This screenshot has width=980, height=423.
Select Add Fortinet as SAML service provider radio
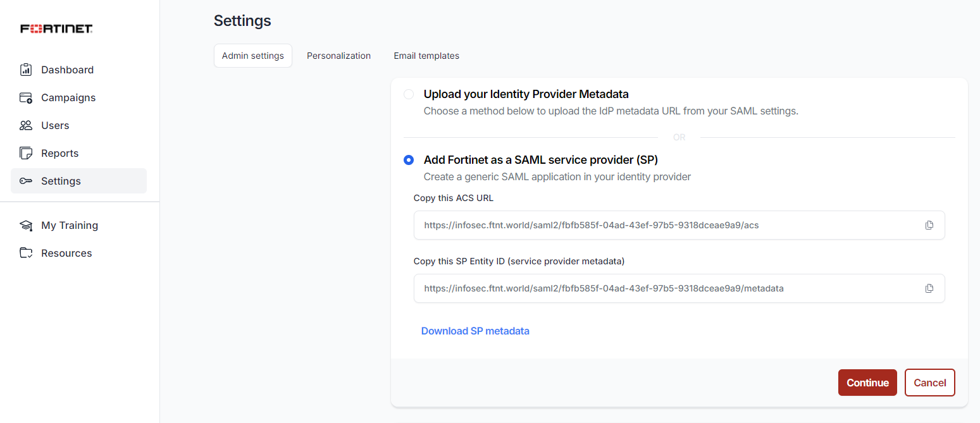(x=409, y=160)
